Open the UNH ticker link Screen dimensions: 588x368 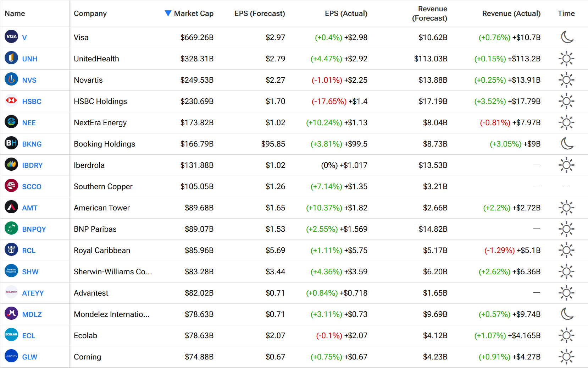[x=30, y=59]
